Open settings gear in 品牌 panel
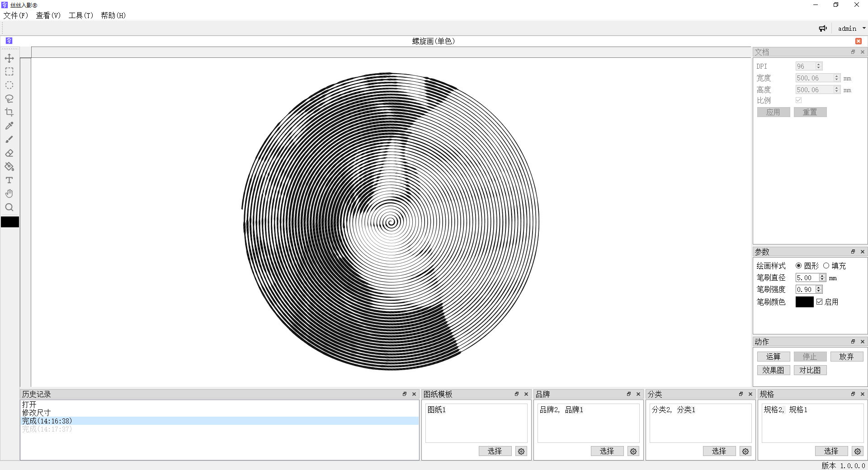This screenshot has height=470, width=868. pos(633,451)
